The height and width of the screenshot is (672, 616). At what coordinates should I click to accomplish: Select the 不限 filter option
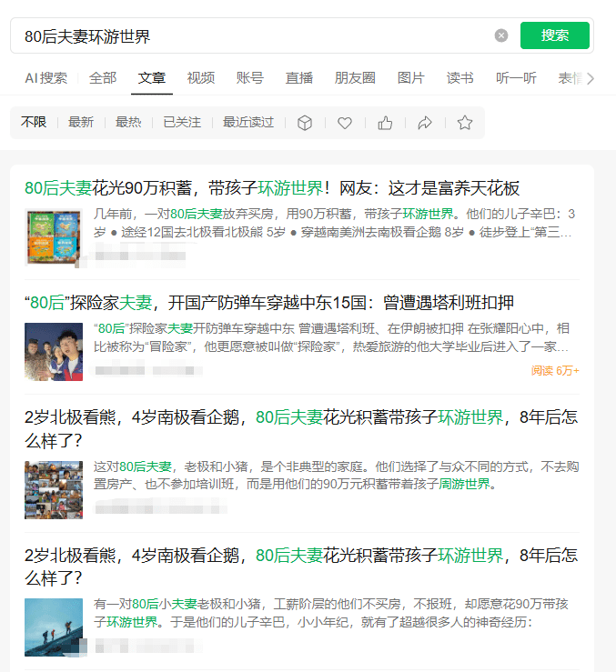(34, 122)
